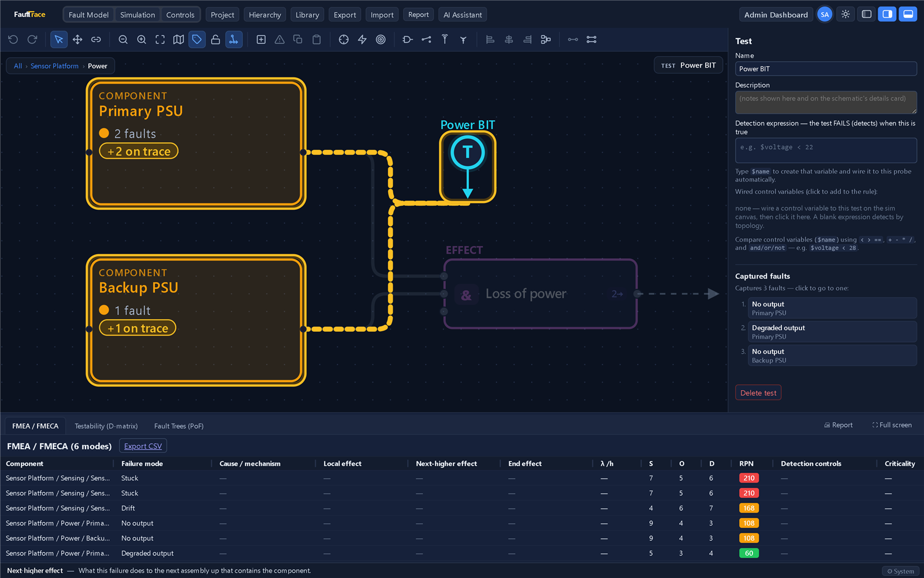Open the Import menu
924x578 pixels.
coord(382,14)
